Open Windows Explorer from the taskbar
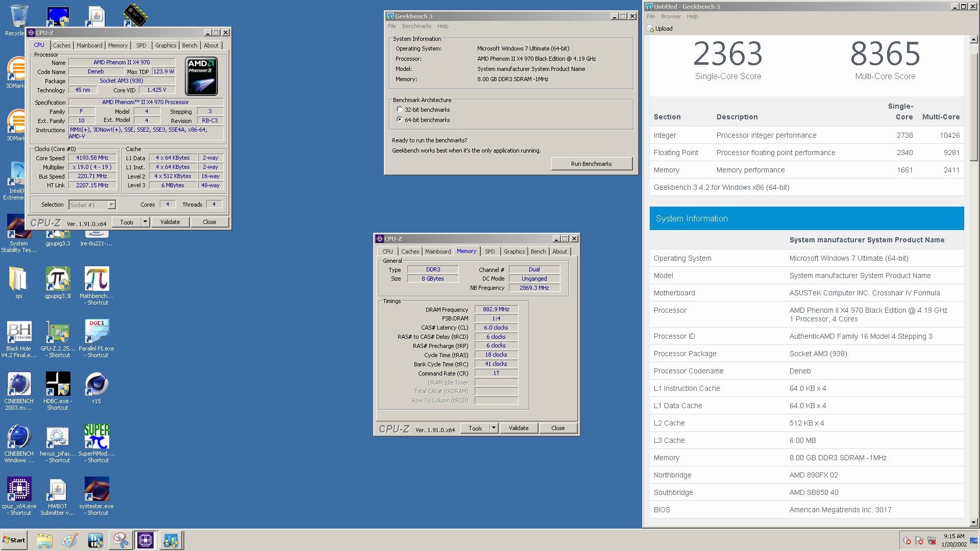This screenshot has height=551, width=980. 44,540
